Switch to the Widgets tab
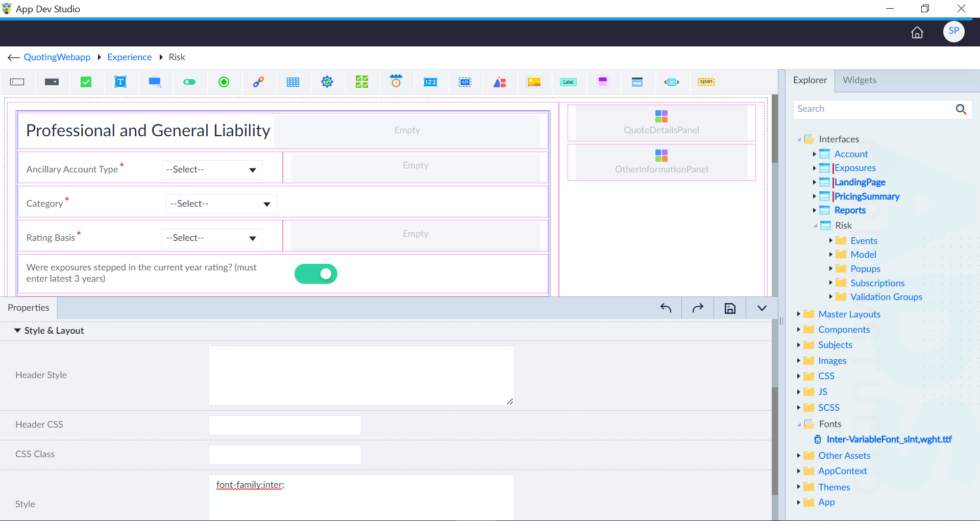The height and width of the screenshot is (521, 980). pos(860,80)
